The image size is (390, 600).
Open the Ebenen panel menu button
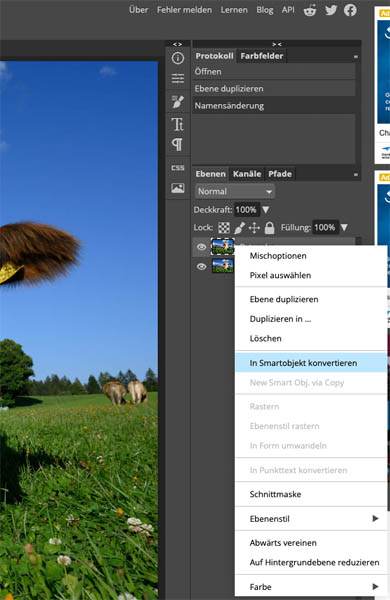tap(356, 174)
